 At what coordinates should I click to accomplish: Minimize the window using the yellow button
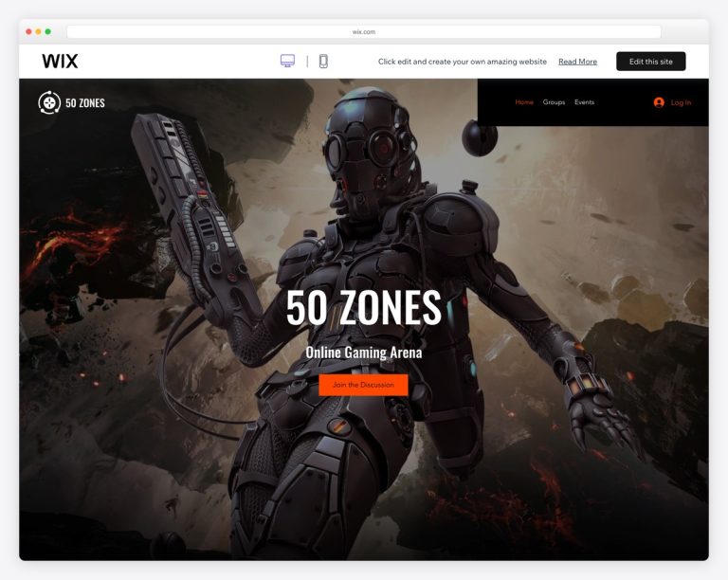pos(38,32)
